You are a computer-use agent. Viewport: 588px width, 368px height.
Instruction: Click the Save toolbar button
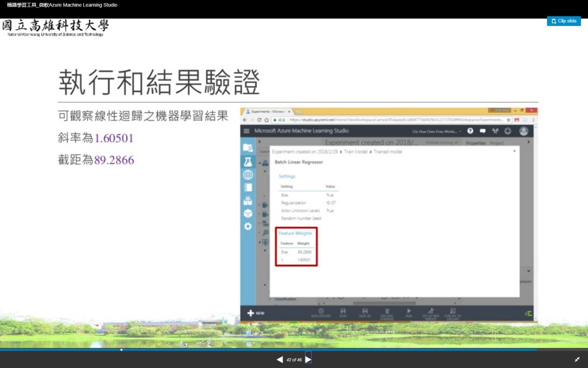[x=343, y=313]
